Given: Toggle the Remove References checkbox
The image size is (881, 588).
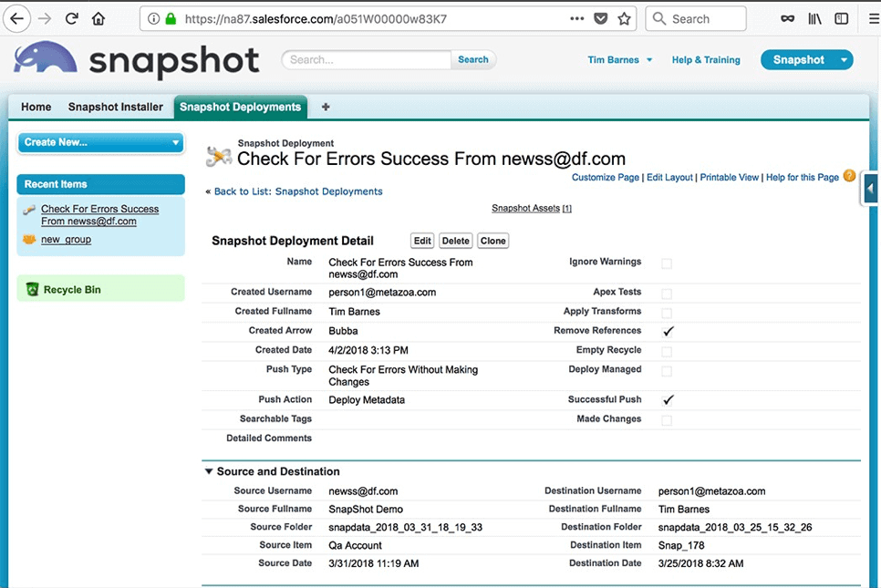Looking at the screenshot, I should point(668,331).
